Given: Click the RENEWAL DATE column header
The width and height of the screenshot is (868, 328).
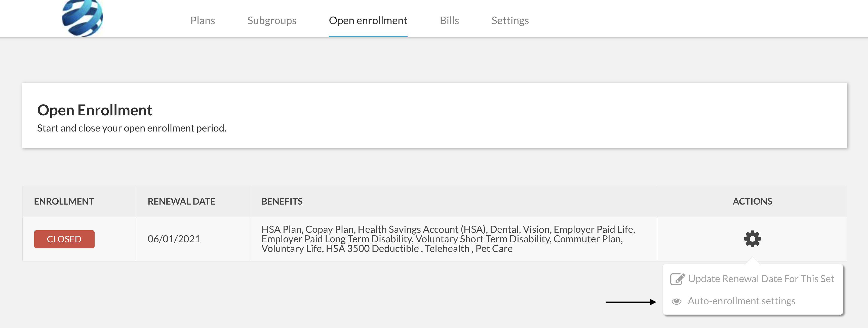Looking at the screenshot, I should coord(181,202).
